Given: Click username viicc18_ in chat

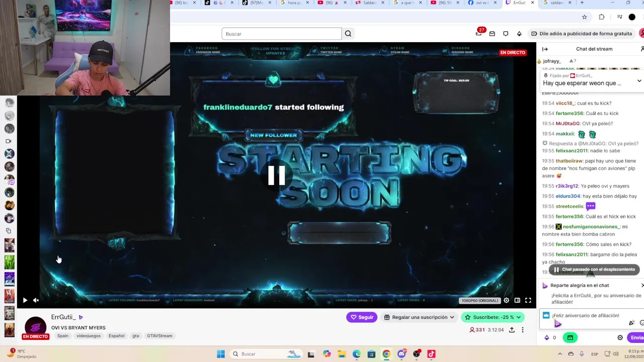Looking at the screenshot, I should pos(566,103).
